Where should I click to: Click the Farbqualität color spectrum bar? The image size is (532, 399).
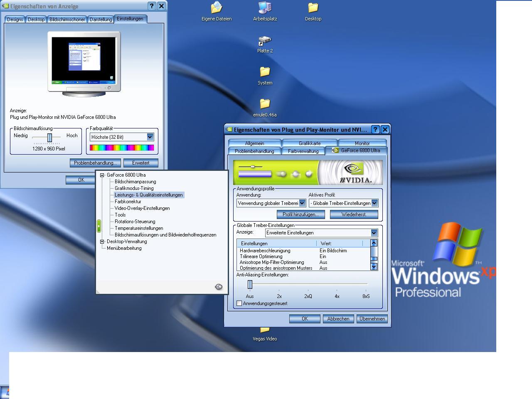point(122,148)
